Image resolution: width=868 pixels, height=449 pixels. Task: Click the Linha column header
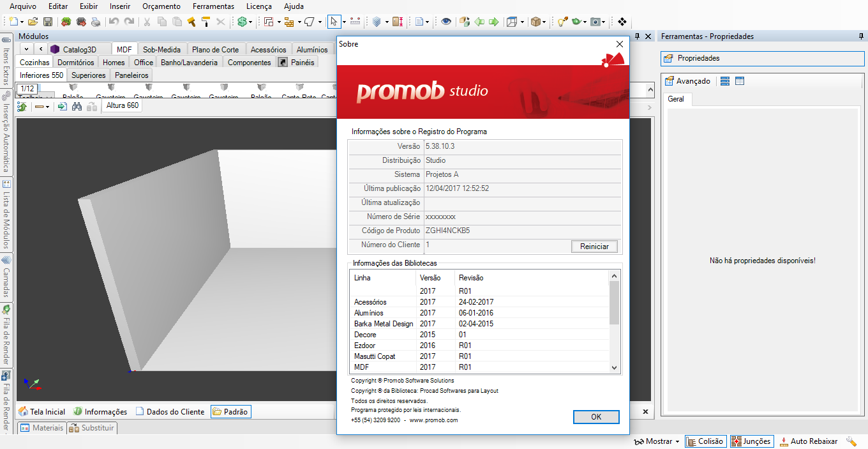click(x=383, y=278)
